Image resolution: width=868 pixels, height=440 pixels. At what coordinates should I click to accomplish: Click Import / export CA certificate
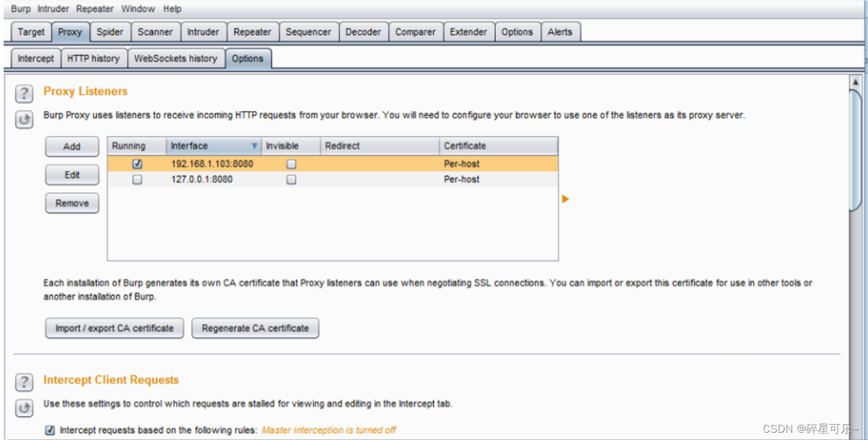coord(114,328)
